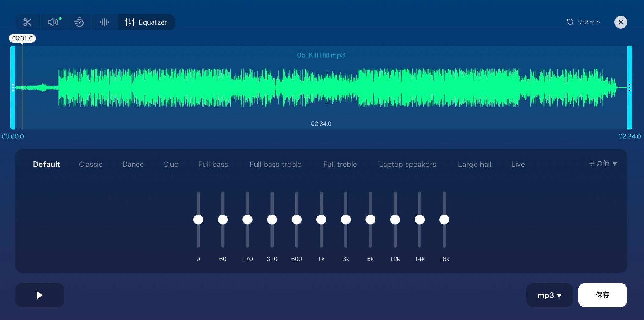Screen dimensions: 644x320
Task: Select the Club preset
Action: tap(171, 164)
